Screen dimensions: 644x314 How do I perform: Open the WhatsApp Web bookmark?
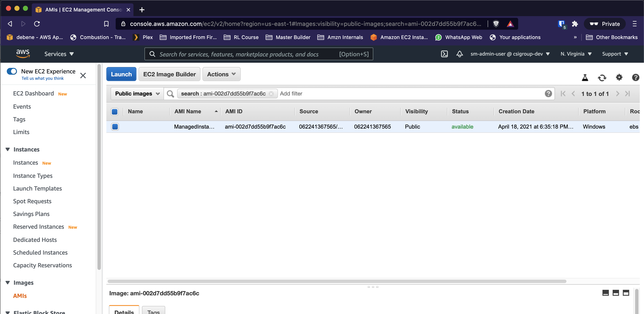459,37
